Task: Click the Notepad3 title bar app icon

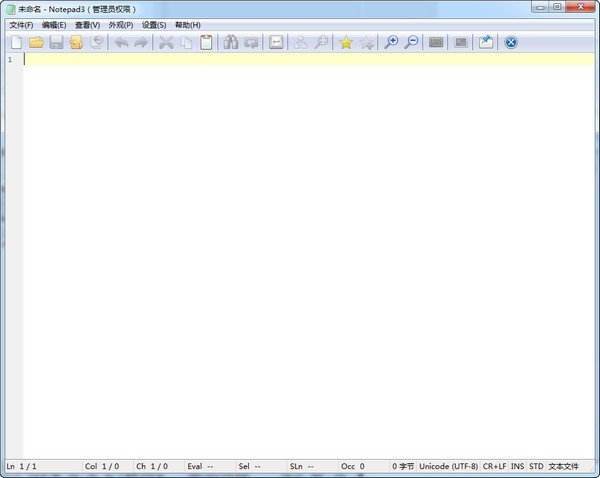Action: click(x=11, y=9)
